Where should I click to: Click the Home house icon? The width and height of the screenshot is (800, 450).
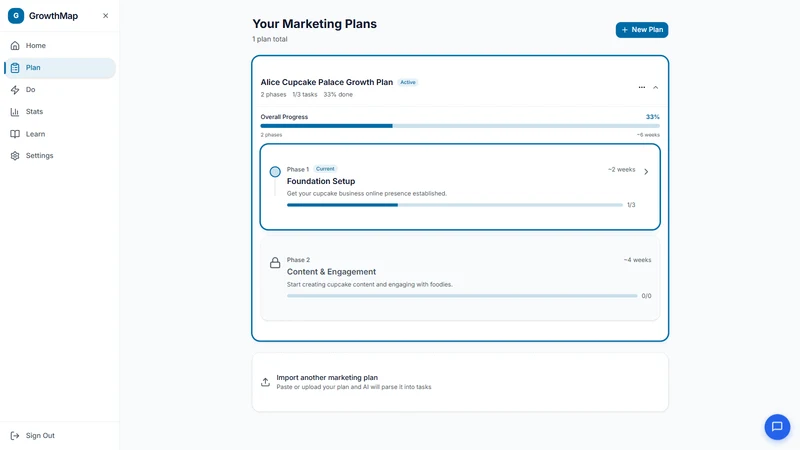15,45
